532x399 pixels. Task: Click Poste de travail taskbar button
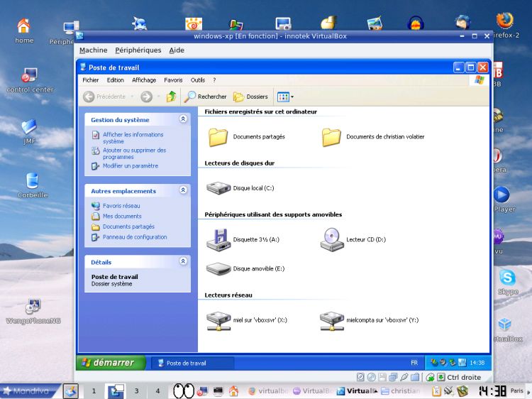pyautogui.click(x=192, y=363)
